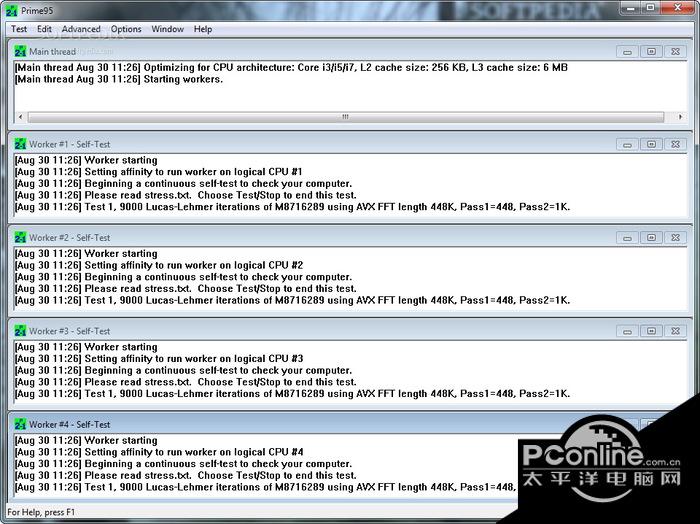
Task: Click the Prime95 title bar icon
Action: (x=12, y=10)
